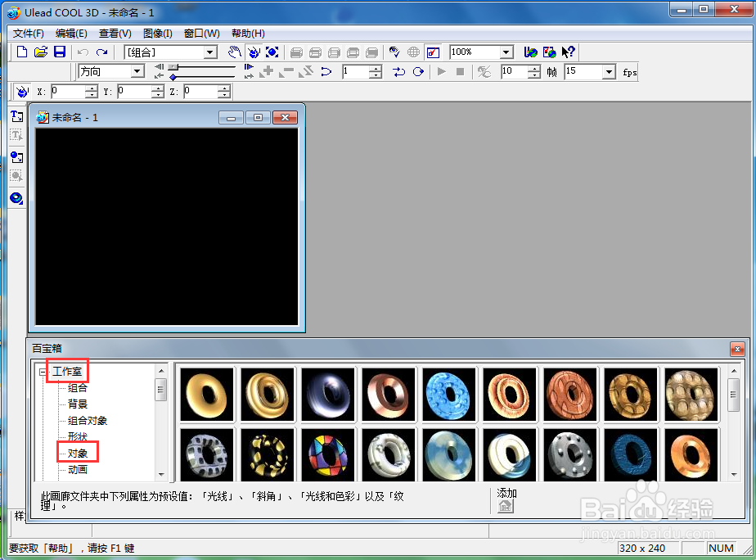Increase the X value spinner
Viewport: 756px width, 560px height.
coord(91,88)
